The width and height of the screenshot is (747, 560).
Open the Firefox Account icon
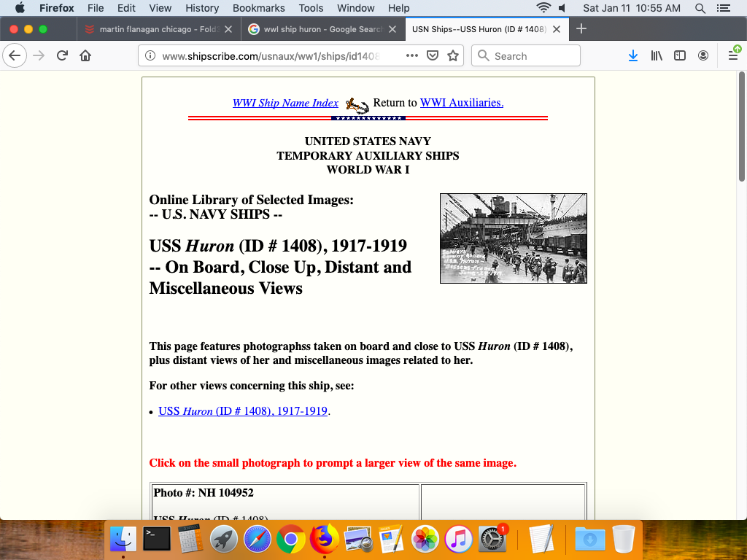[703, 55]
